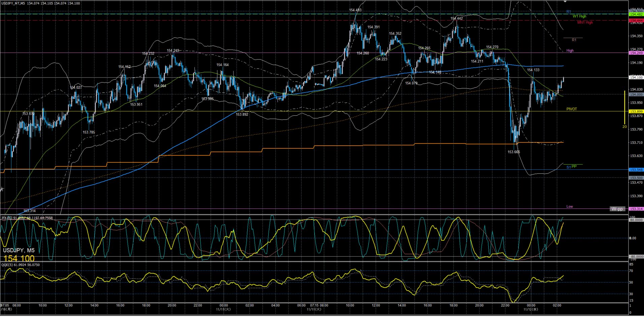Screen dimensions: 644x317
Task: Click the large yellow 154.100 price display
Action: pos(19,258)
